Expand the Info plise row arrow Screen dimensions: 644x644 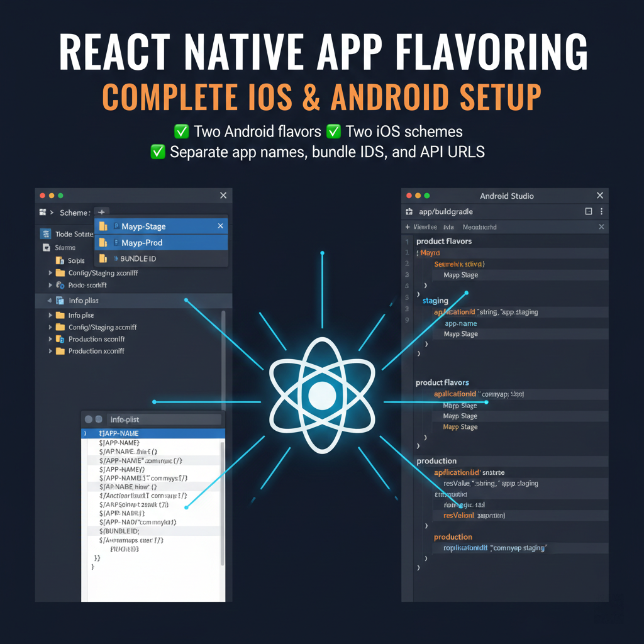[x=50, y=315]
